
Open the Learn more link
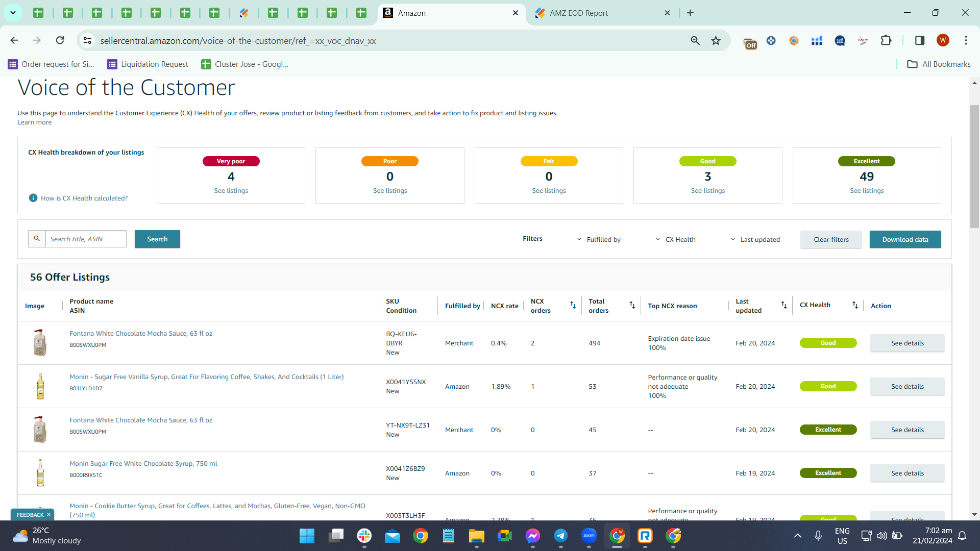click(x=34, y=122)
